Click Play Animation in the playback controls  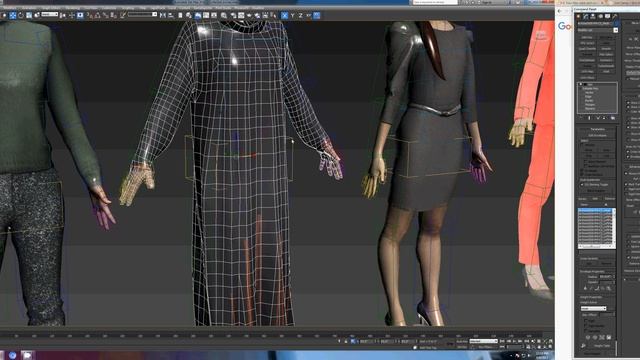514,341
